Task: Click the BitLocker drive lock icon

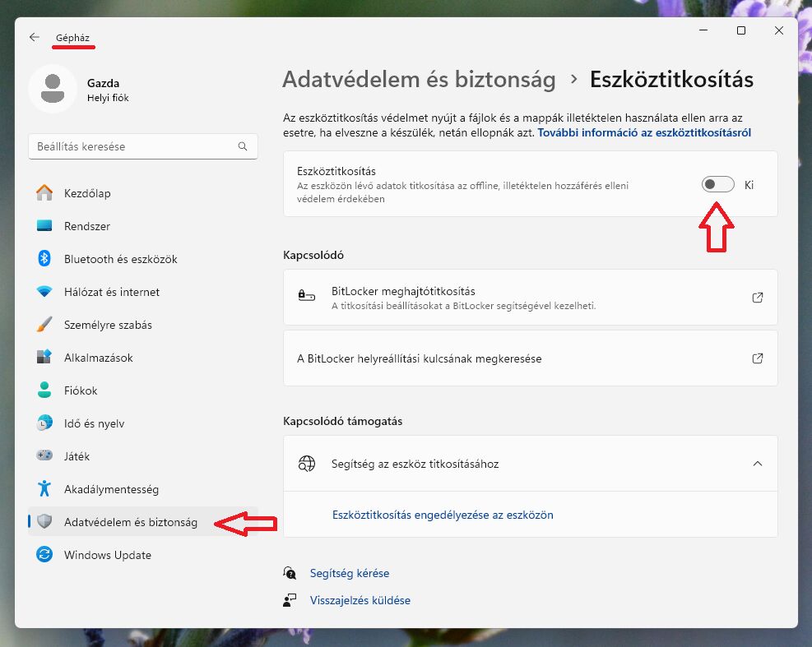Action: (x=307, y=297)
